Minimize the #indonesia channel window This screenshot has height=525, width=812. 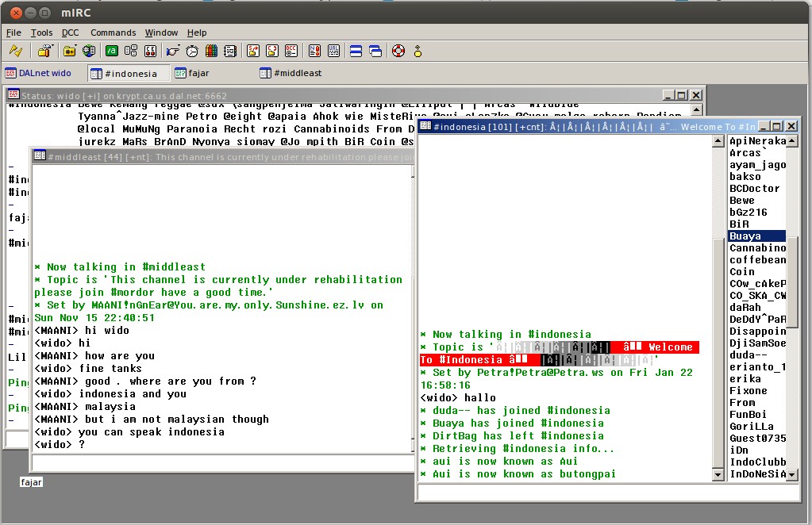click(x=764, y=126)
